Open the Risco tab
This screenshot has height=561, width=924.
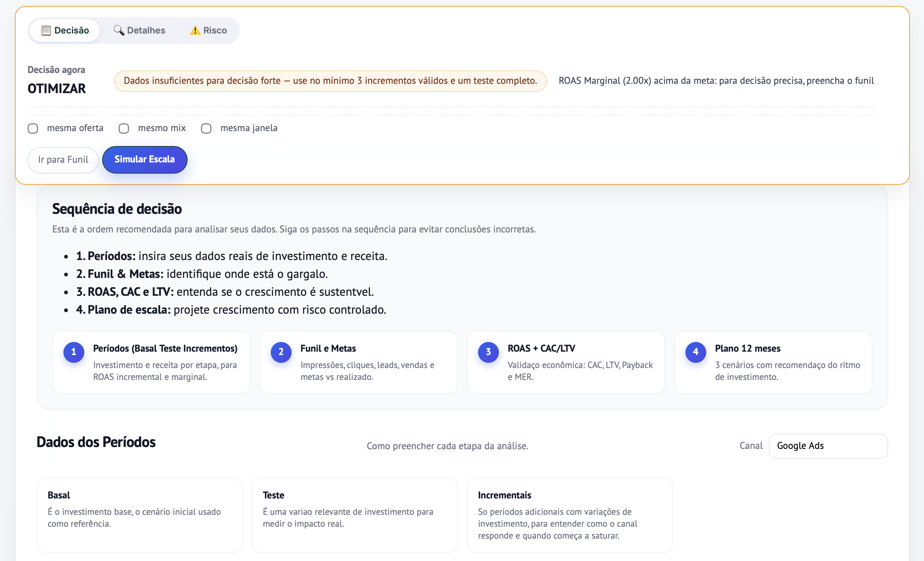208,30
